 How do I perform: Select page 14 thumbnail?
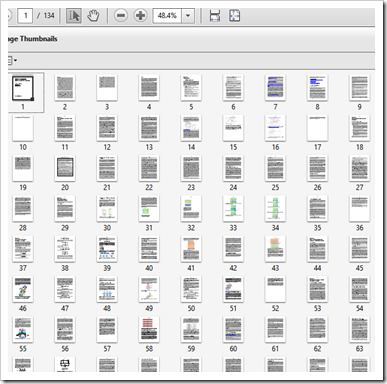point(191,128)
